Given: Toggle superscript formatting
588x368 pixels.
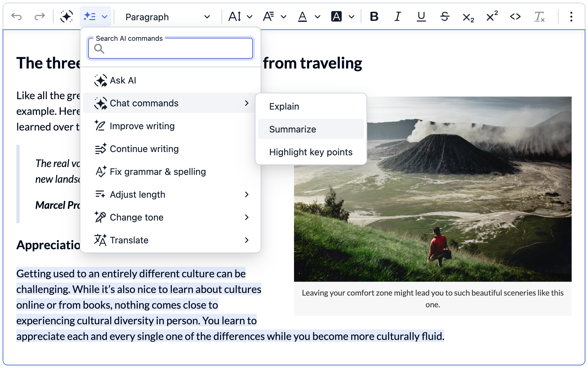Looking at the screenshot, I should point(492,16).
